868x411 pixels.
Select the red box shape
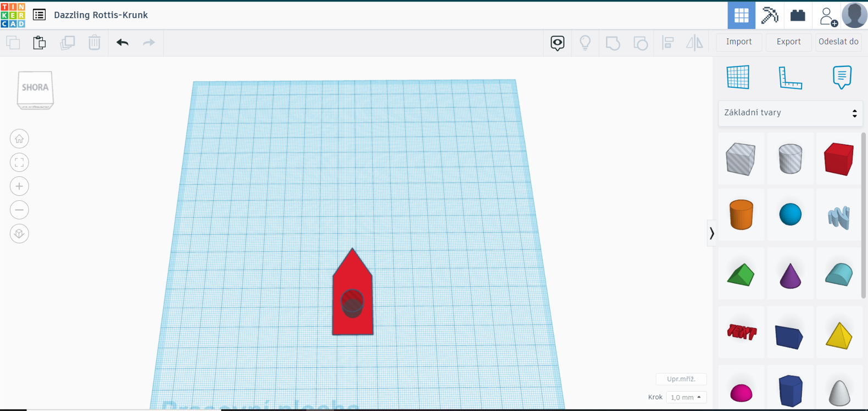(838, 159)
